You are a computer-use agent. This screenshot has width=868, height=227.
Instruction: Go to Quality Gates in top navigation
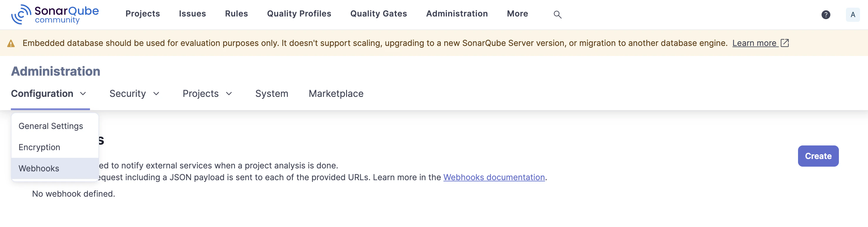378,14
